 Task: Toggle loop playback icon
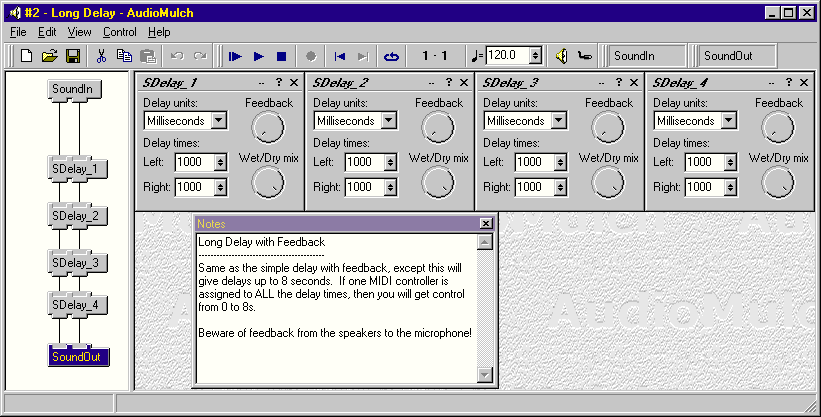391,56
